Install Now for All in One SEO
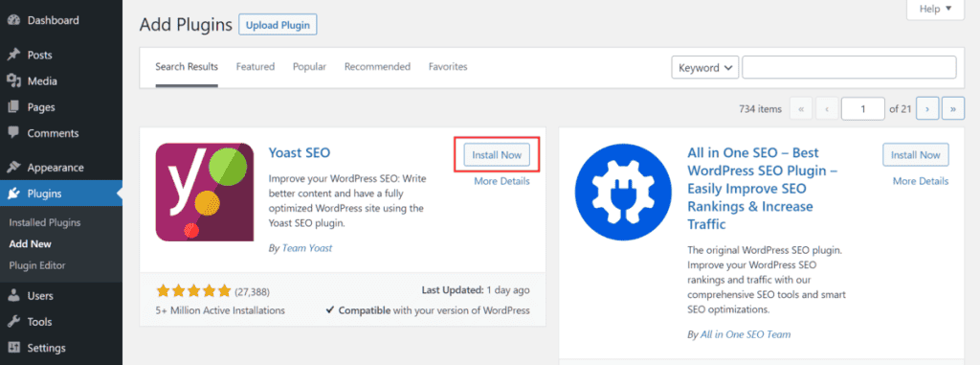Image resolution: width=980 pixels, height=365 pixels. pyautogui.click(x=916, y=155)
